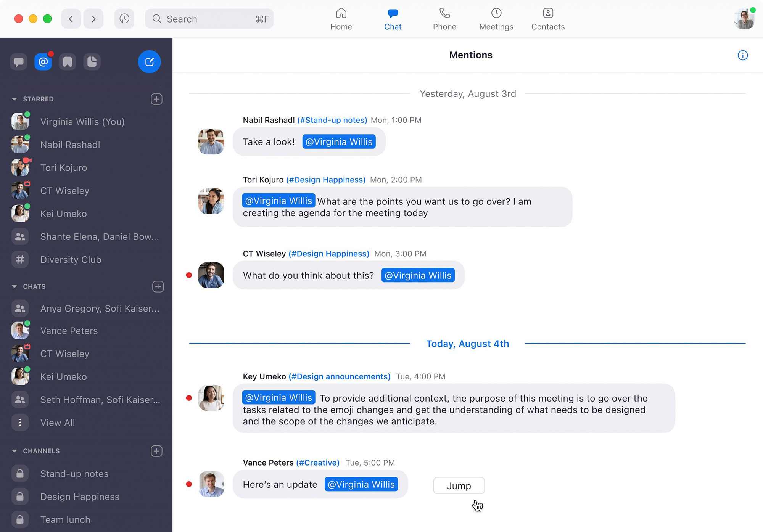Collapse the CHATS section
This screenshot has height=532, width=763.
tap(14, 286)
